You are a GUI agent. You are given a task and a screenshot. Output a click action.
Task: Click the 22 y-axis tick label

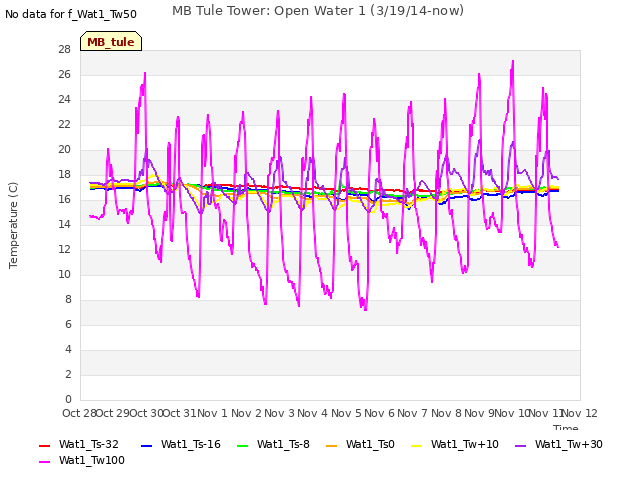(64, 124)
